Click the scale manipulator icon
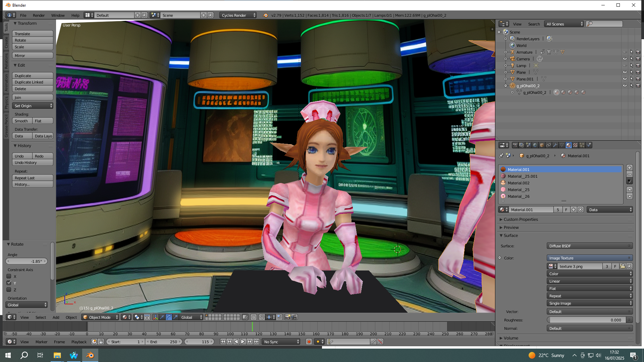 pos(175,317)
